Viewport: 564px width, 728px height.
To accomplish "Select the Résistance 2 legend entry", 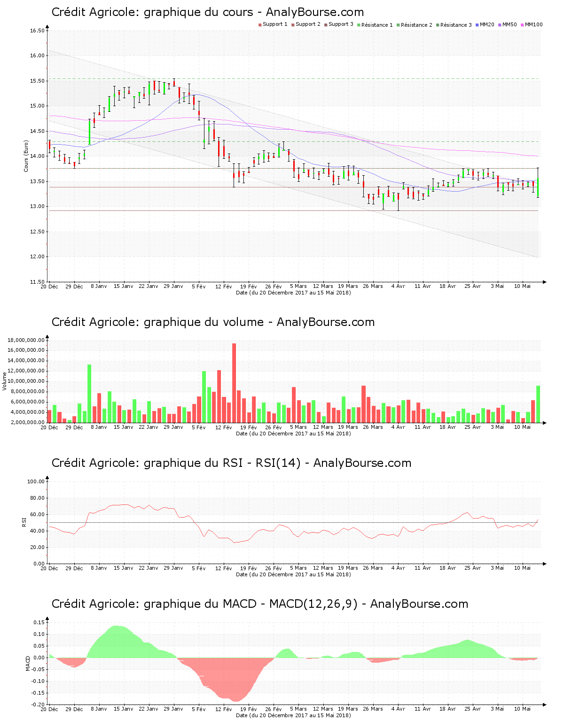I will point(414,25).
